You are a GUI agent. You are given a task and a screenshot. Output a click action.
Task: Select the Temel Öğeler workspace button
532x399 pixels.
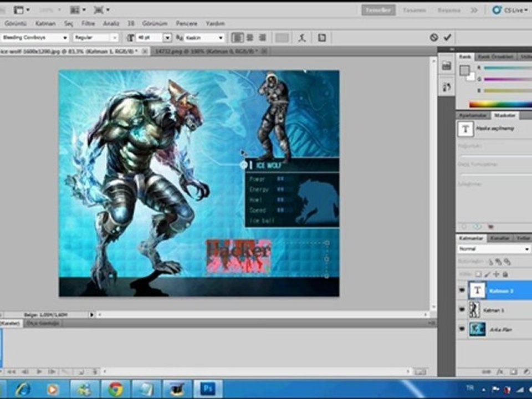pyautogui.click(x=378, y=10)
